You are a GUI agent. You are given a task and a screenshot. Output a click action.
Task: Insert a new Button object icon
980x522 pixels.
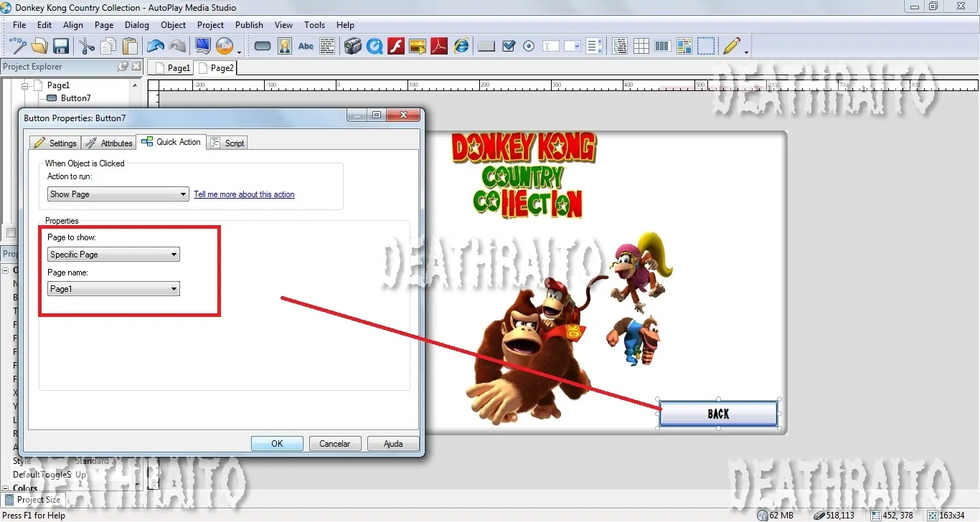coord(263,46)
